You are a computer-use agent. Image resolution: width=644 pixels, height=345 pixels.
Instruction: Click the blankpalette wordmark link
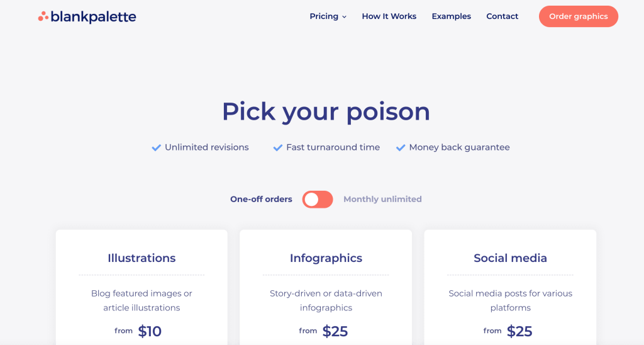[x=93, y=17]
